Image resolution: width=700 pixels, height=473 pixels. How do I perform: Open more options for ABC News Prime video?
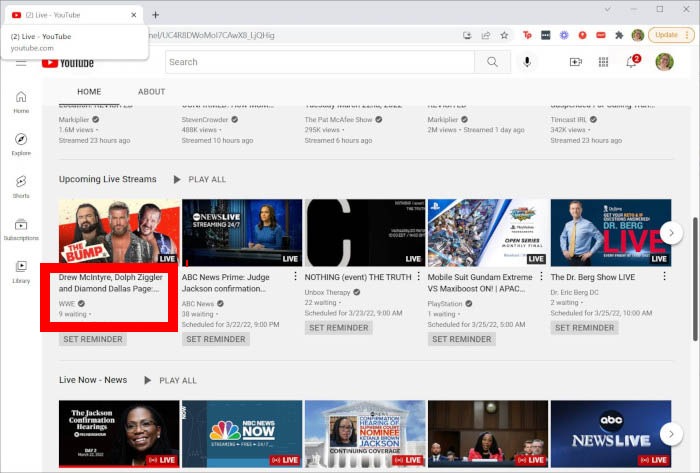coord(295,277)
